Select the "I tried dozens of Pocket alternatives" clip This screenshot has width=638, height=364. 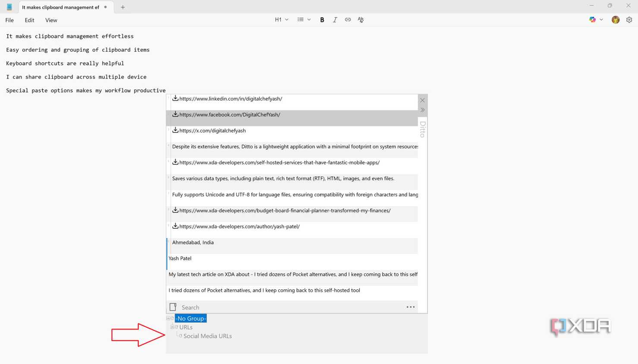[x=292, y=293]
